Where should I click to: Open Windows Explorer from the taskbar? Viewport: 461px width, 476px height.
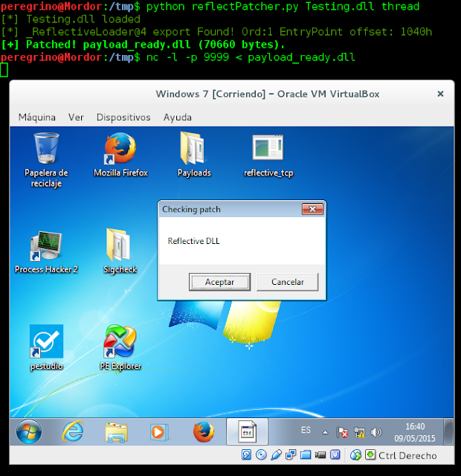(116, 432)
